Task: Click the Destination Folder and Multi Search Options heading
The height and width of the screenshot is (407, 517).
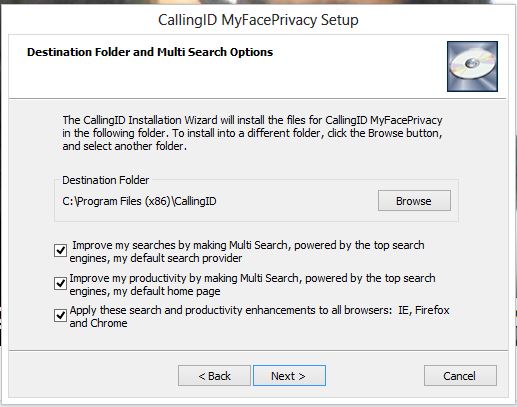Action: pyautogui.click(x=150, y=52)
